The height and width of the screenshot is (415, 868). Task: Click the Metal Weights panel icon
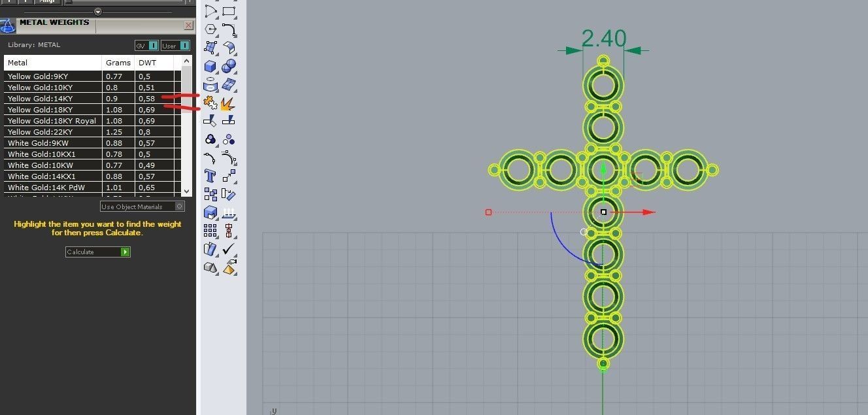[7, 25]
